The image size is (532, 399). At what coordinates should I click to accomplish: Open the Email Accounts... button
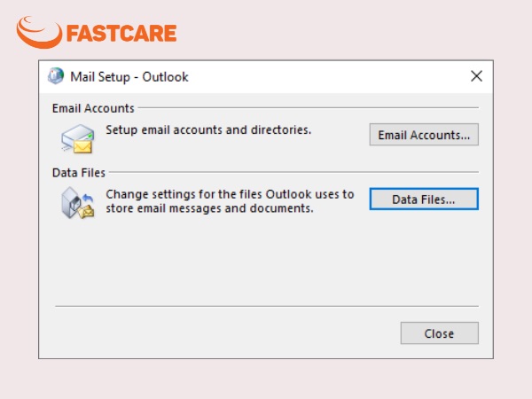[x=424, y=135]
